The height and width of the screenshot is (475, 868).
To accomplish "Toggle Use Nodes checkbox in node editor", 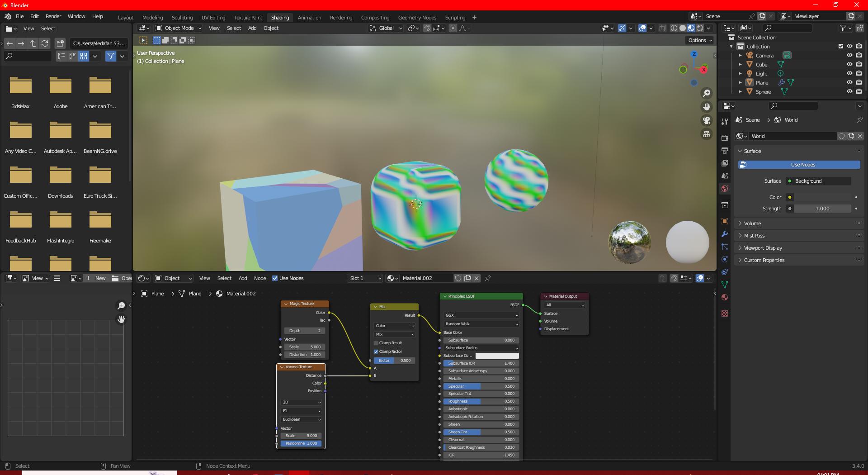I will [x=274, y=278].
